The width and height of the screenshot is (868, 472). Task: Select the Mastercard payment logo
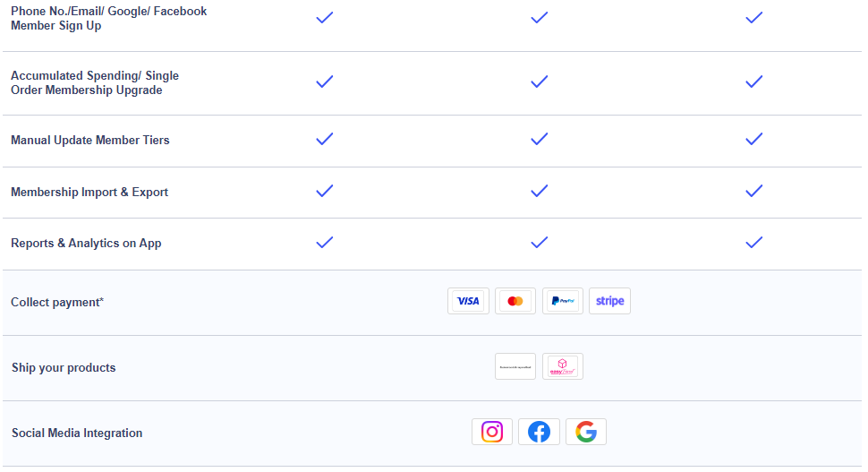(515, 301)
